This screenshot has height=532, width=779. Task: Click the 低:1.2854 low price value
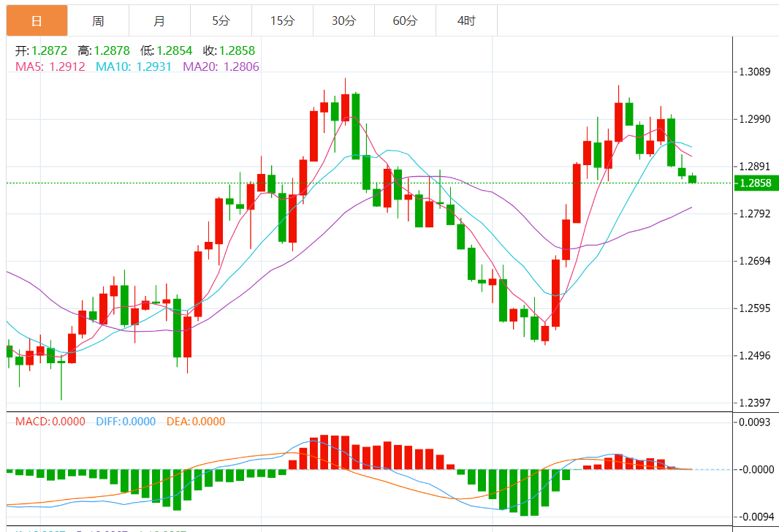click(167, 50)
